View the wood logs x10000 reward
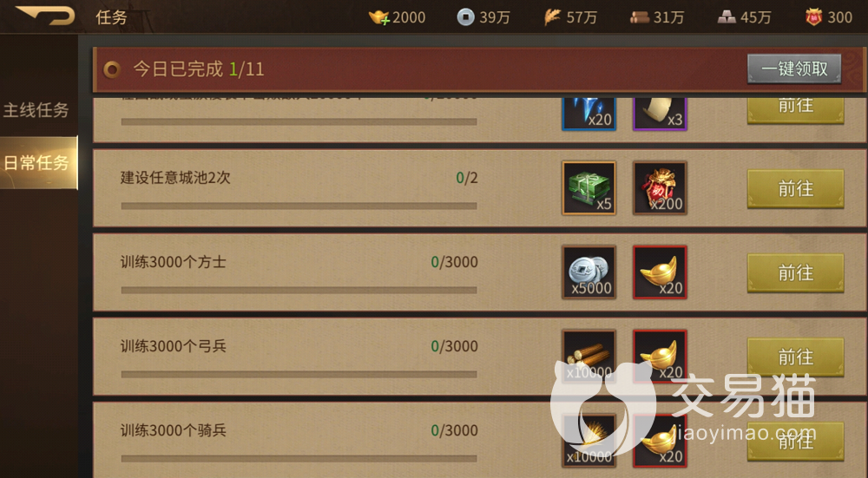 (589, 357)
